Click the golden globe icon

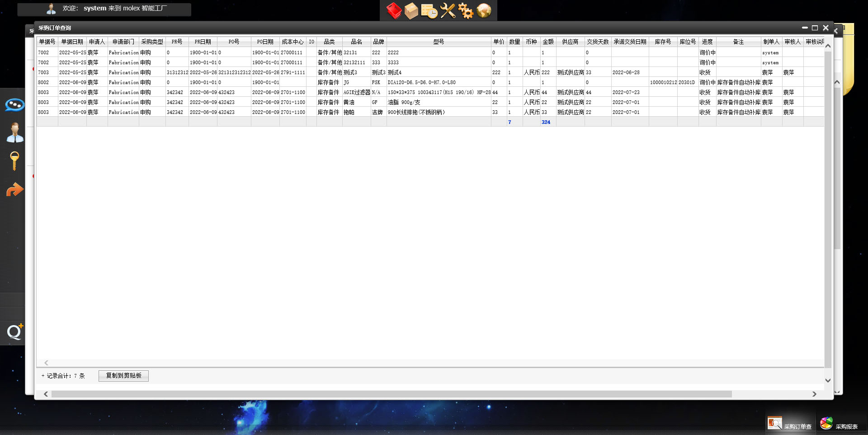point(484,11)
